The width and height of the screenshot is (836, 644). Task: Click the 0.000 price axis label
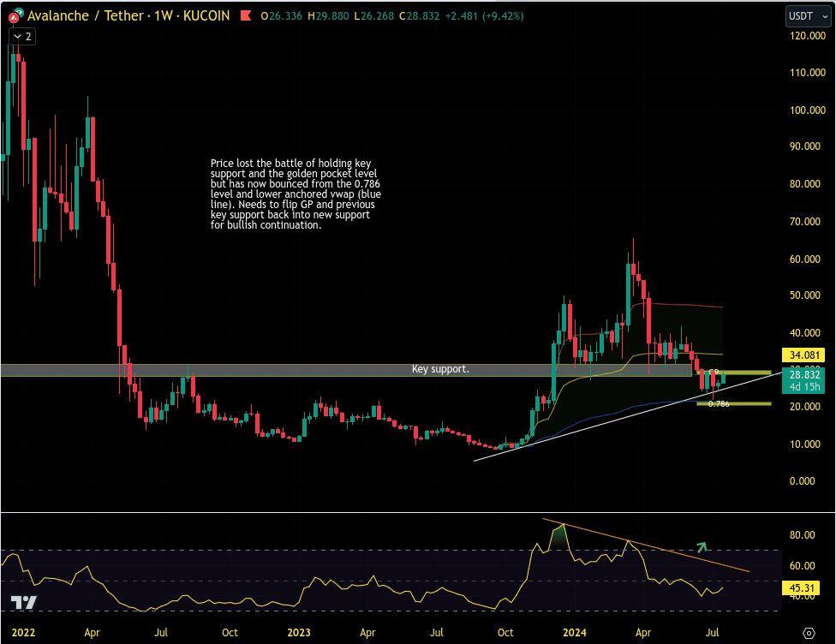[x=802, y=481]
